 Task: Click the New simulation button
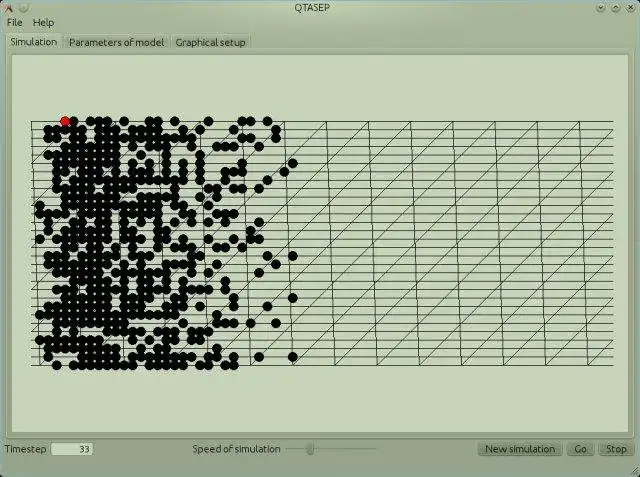[x=520, y=449]
